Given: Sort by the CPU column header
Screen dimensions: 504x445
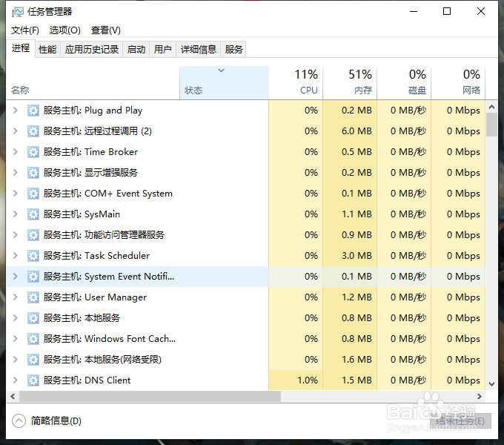Looking at the screenshot, I should 296,83.
